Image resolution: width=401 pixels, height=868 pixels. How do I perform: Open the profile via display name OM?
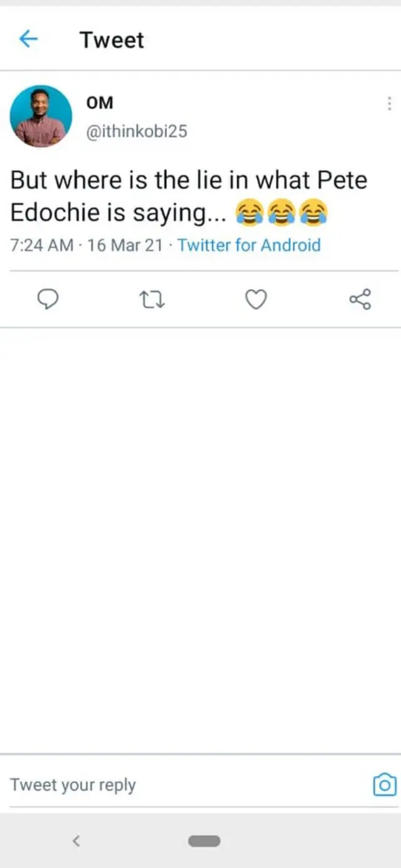point(99,103)
